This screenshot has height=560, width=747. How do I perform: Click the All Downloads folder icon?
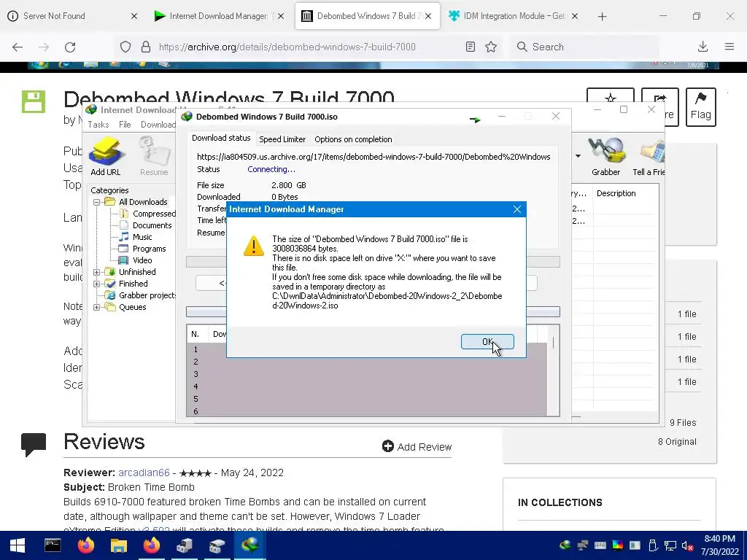click(110, 202)
